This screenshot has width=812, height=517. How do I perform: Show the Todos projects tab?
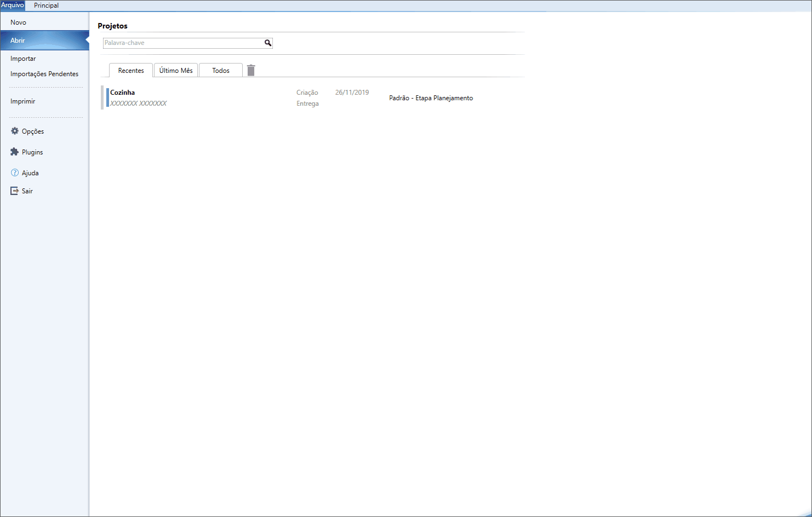(x=221, y=71)
